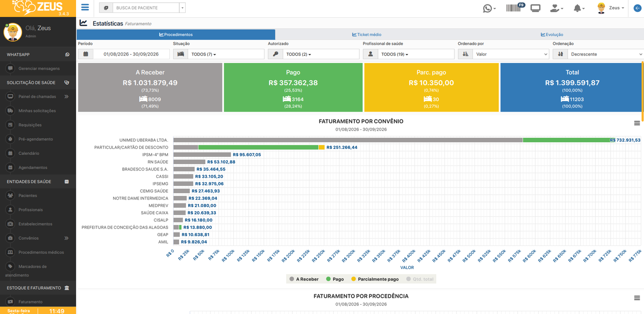The height and width of the screenshot is (314, 644).
Task: Open the Ordenado por Valor dropdown
Action: 511,54
